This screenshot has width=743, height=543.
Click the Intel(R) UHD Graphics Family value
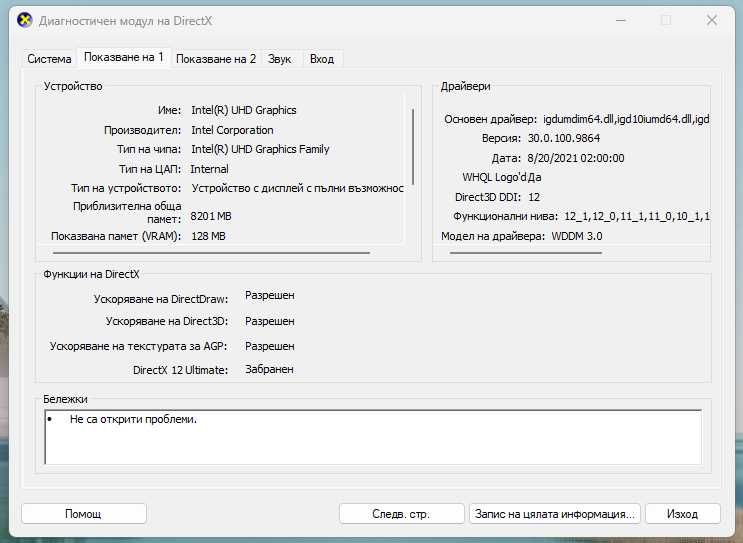[260, 149]
